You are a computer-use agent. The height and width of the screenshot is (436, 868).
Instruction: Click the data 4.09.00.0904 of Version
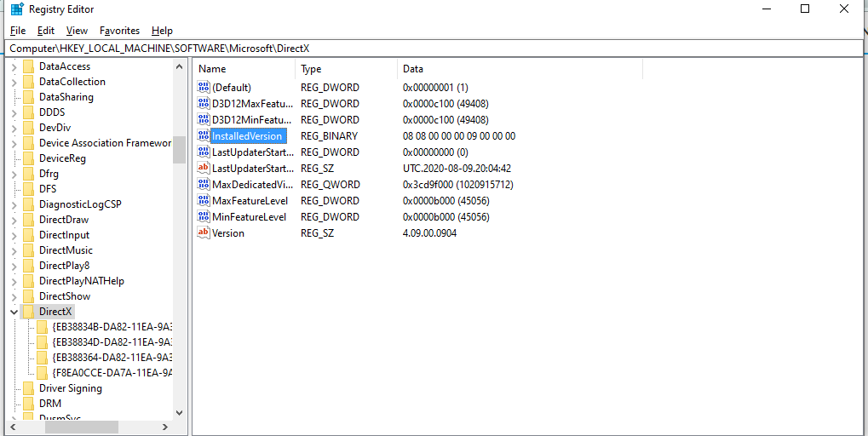[429, 233]
